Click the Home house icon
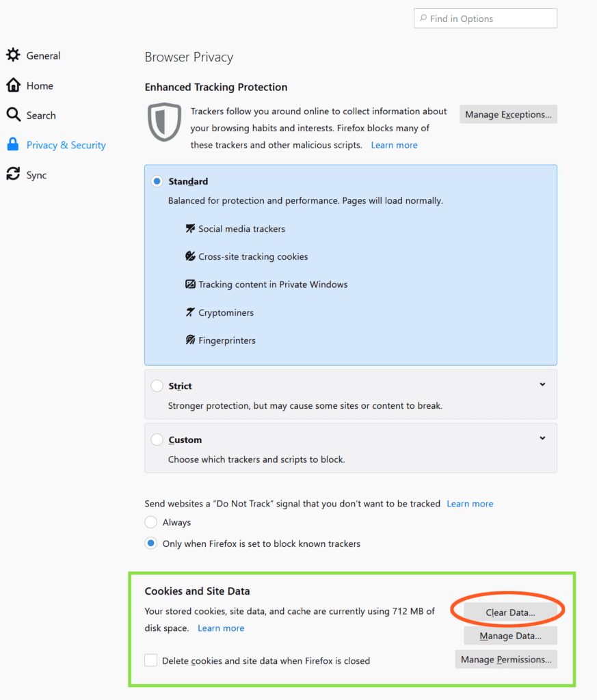The width and height of the screenshot is (597, 700). click(x=13, y=85)
